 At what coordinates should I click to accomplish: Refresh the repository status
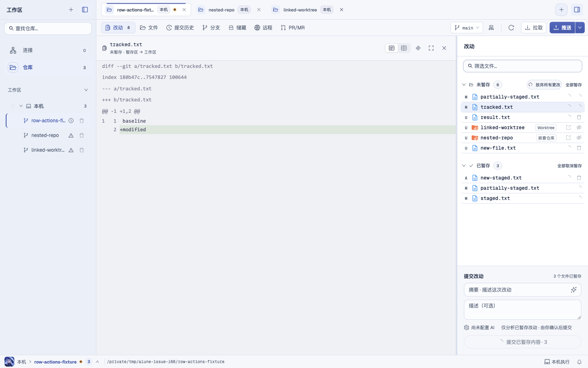(511, 28)
